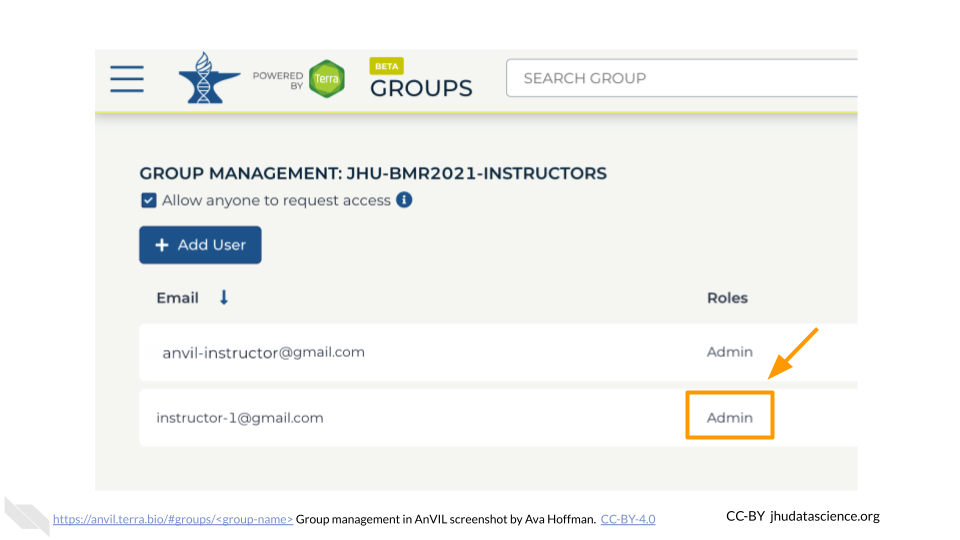Open the CC-BY-4.0 license link
This screenshot has width=960, height=540.
tap(628, 519)
